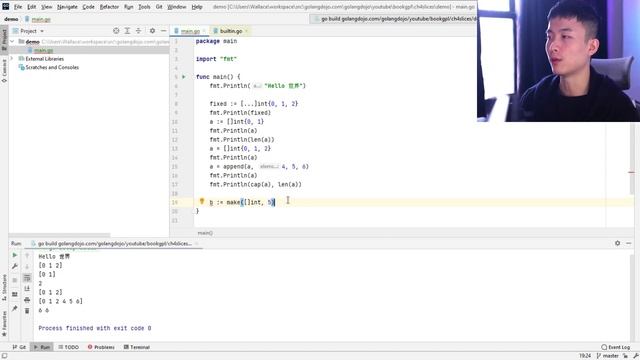Open the Problems tool window

tap(101, 347)
